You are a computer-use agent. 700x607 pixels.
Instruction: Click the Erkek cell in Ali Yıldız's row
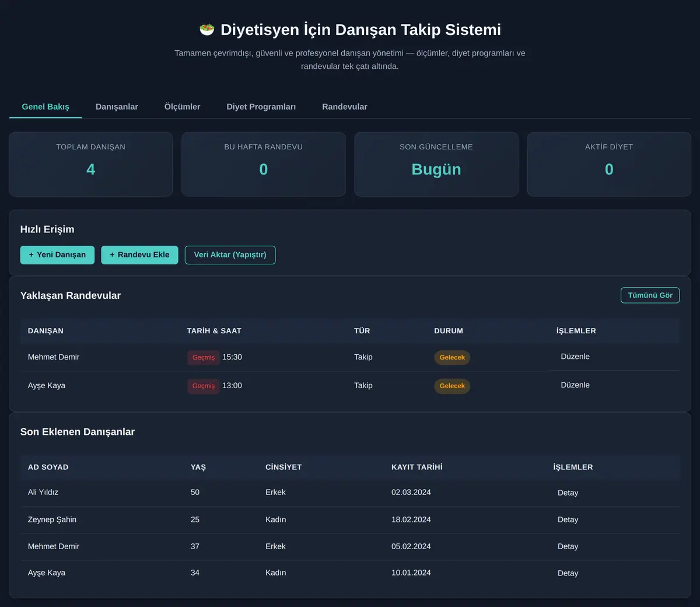coord(275,493)
